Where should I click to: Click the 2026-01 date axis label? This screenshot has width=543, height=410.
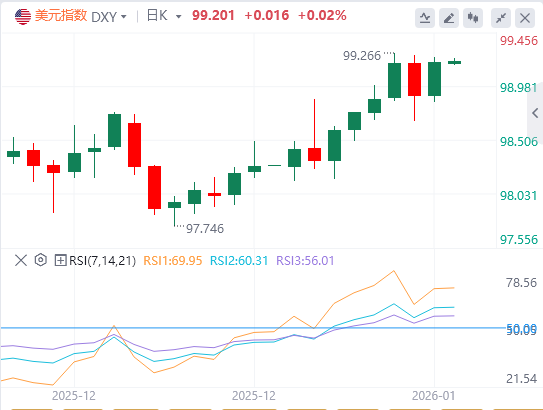[x=433, y=395]
